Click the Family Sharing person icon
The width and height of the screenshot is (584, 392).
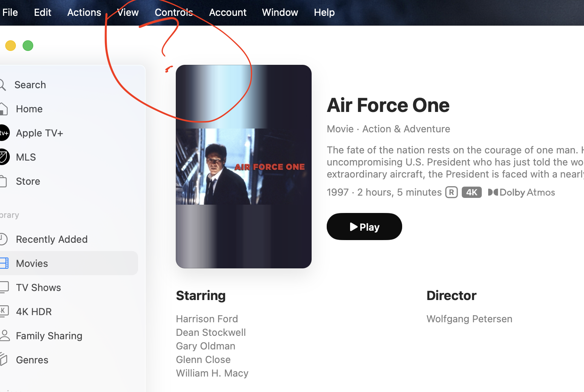coord(5,335)
